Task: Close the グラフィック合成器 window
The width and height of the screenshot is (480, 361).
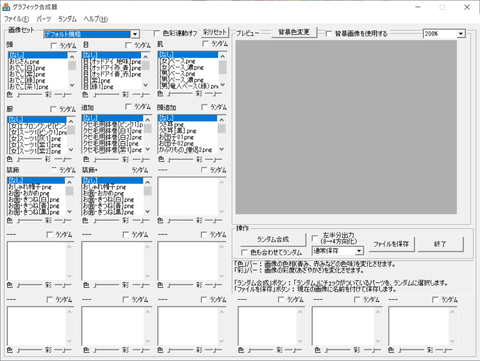Action: tap(467, 7)
